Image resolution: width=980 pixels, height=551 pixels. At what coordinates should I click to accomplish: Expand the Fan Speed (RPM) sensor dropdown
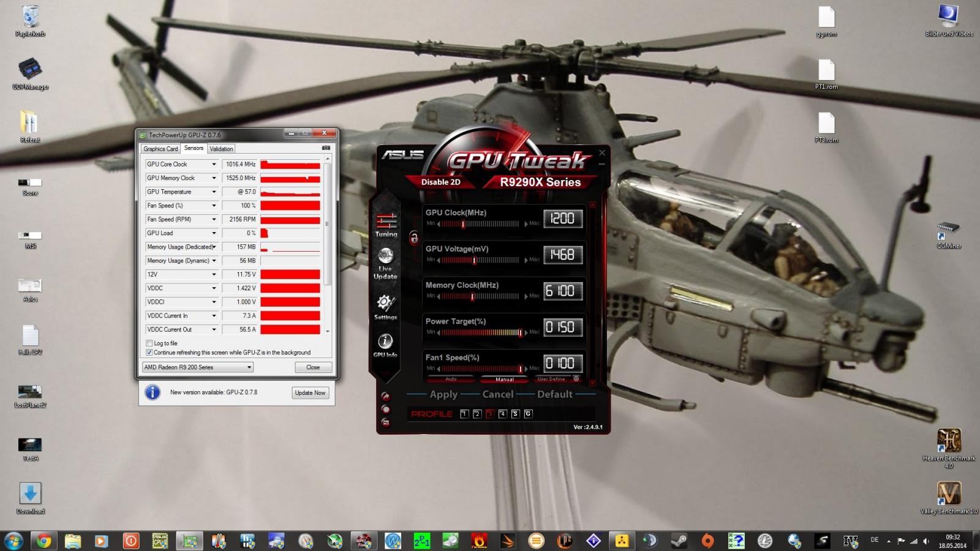coord(214,219)
